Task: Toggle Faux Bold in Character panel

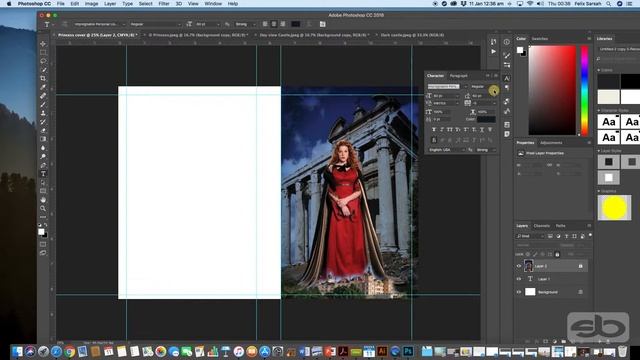Action: [433, 129]
